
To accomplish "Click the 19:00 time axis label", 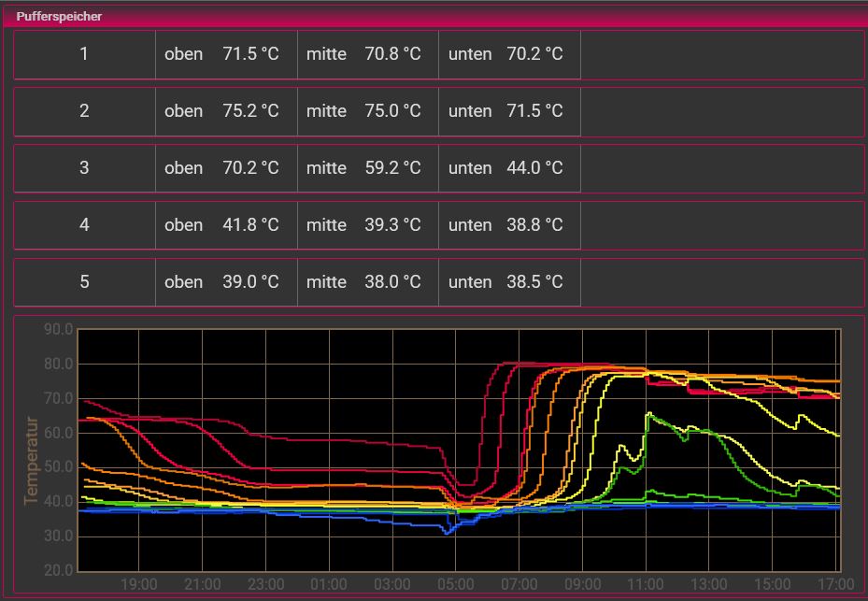I will pos(139,584).
